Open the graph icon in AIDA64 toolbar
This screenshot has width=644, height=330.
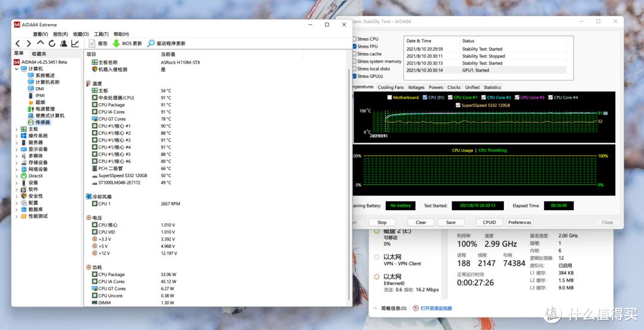coord(75,43)
